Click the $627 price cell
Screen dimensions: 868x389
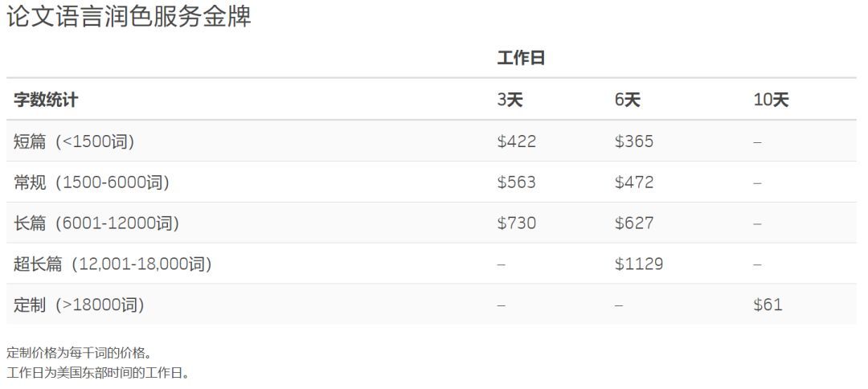634,223
